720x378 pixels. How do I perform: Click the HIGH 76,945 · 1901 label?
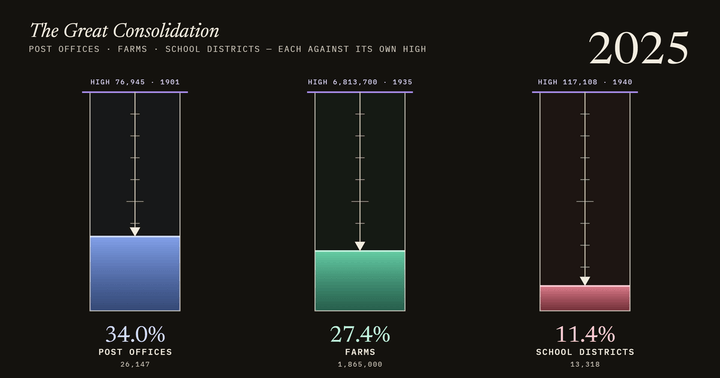135,82
